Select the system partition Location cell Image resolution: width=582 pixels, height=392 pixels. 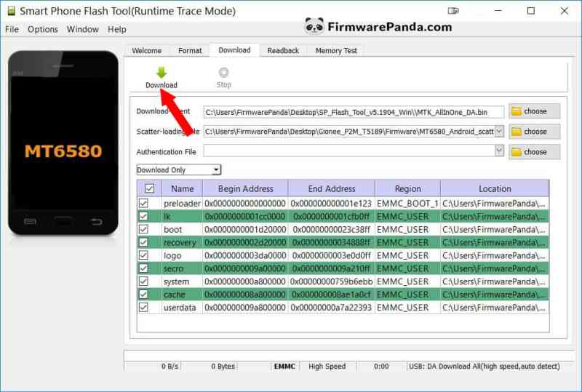[495, 281]
